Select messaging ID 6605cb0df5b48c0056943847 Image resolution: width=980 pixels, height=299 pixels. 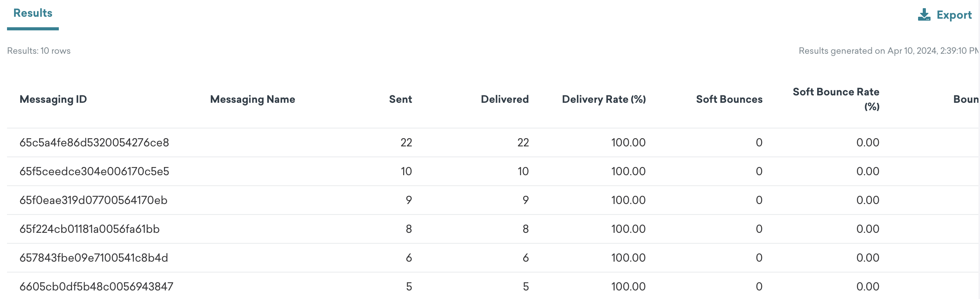[97, 287]
